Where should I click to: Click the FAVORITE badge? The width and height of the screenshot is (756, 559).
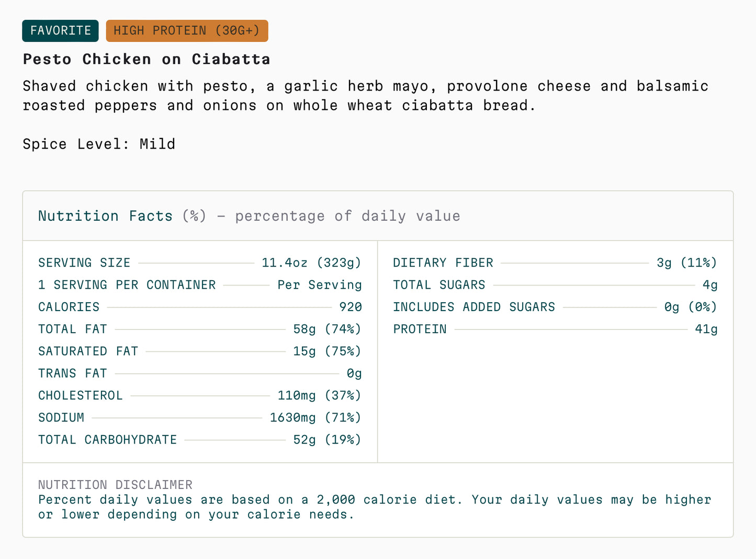(60, 31)
